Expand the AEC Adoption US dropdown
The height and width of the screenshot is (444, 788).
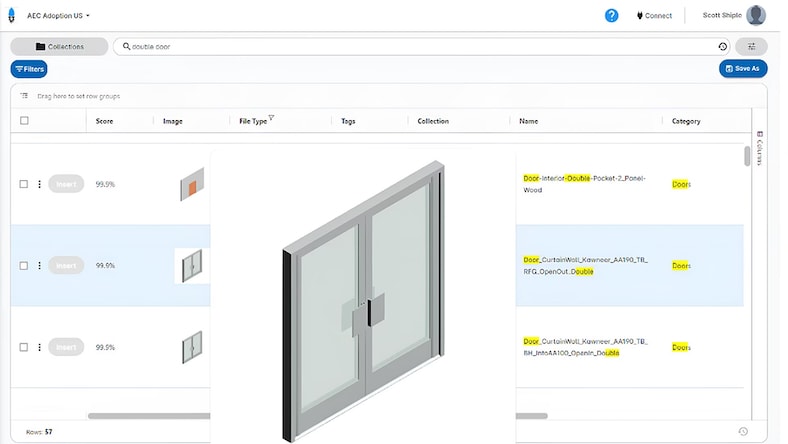click(58, 16)
